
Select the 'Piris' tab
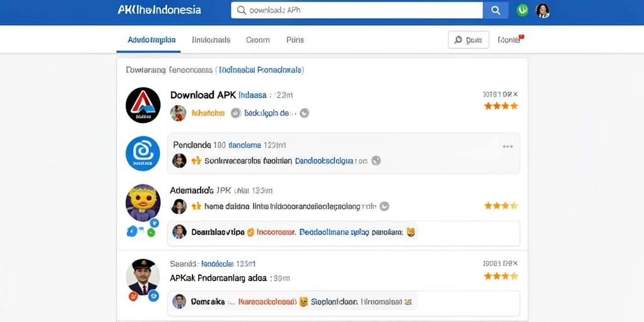point(295,40)
